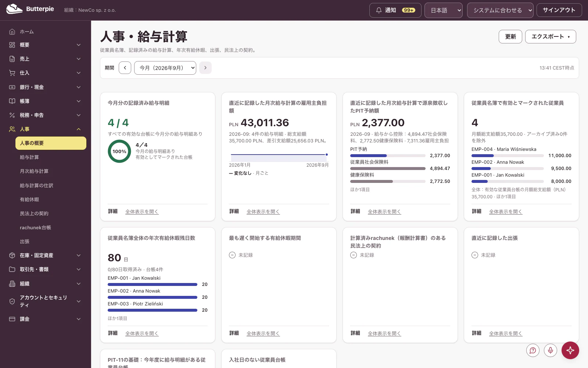Click EMP-001 Jan Kowalski leave bar

[153, 284]
